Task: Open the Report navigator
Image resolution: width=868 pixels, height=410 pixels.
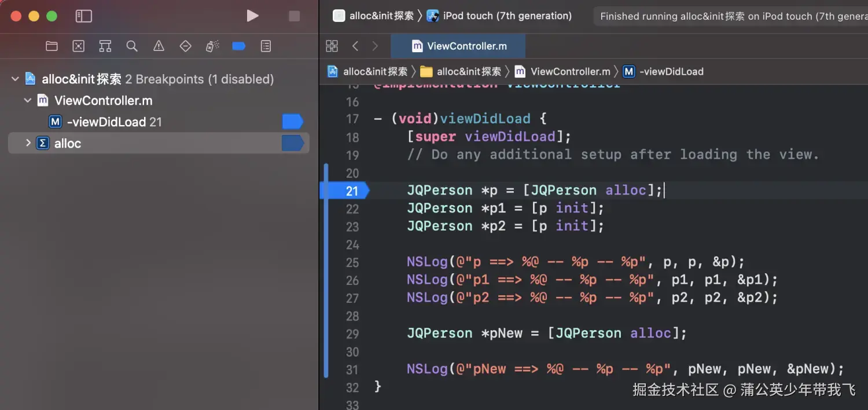Action: 266,46
